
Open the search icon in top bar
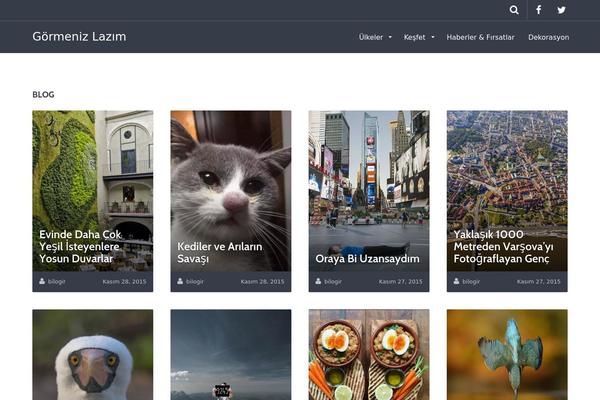514,10
